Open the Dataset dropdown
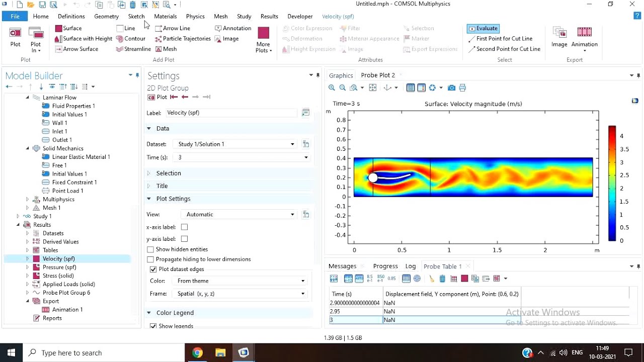Viewport: 644px width, 362px height. [235, 144]
